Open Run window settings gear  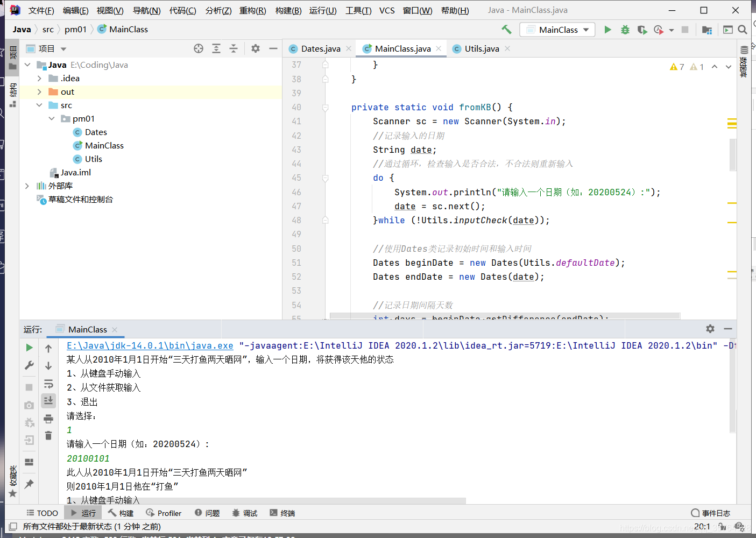tap(710, 329)
